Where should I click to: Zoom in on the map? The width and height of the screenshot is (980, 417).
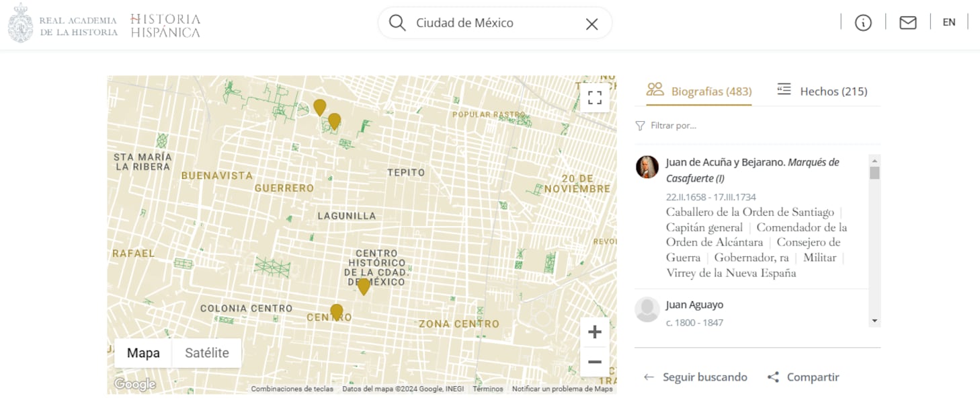pos(594,332)
